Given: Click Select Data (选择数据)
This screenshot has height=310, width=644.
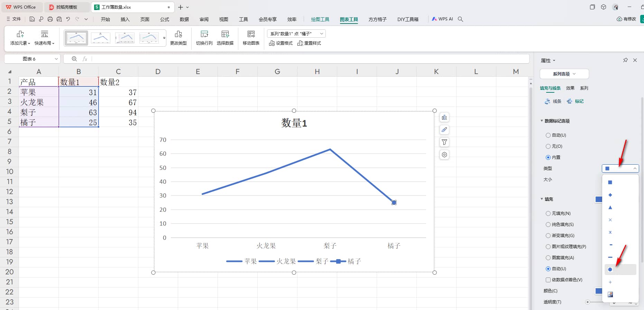Looking at the screenshot, I should click(x=225, y=38).
